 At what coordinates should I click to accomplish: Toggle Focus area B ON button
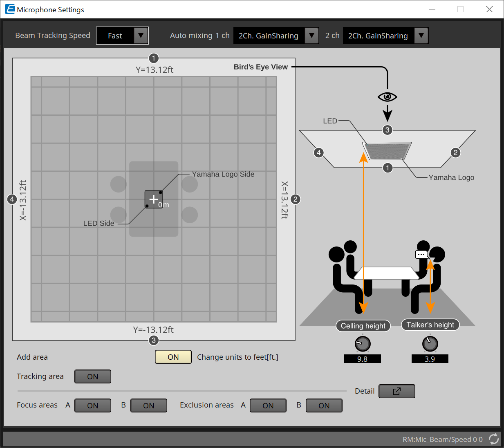tap(148, 405)
